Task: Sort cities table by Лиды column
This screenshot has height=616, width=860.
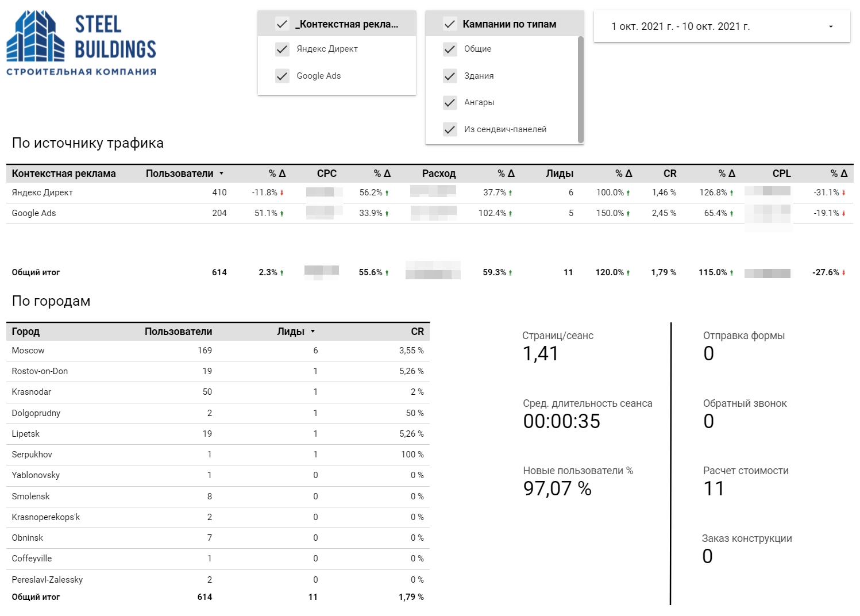Action: pos(296,332)
